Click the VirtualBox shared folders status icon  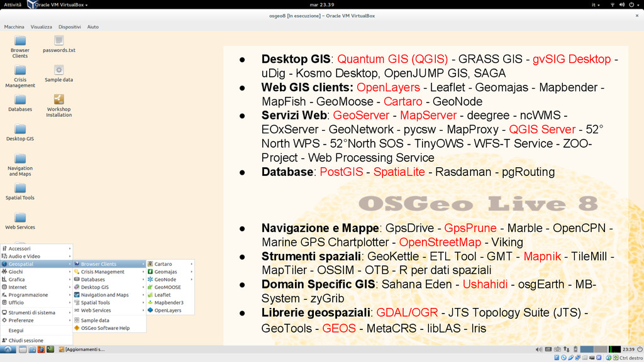pos(585,358)
